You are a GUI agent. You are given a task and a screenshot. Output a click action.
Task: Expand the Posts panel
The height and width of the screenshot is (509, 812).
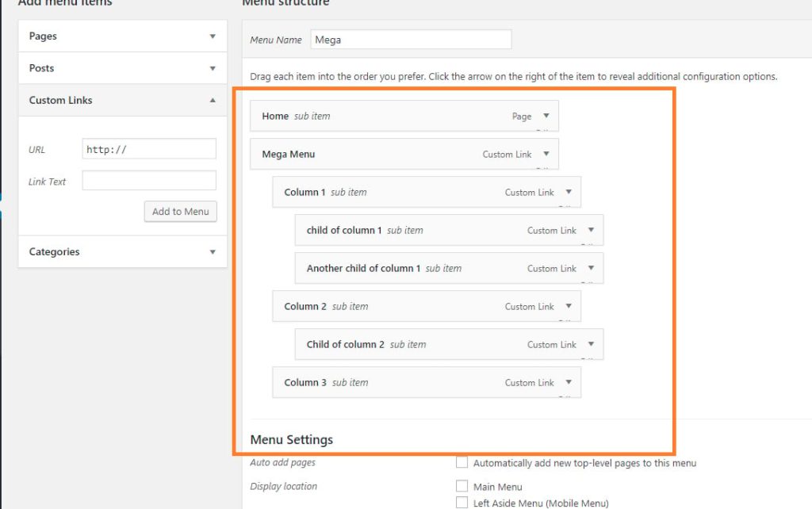213,68
